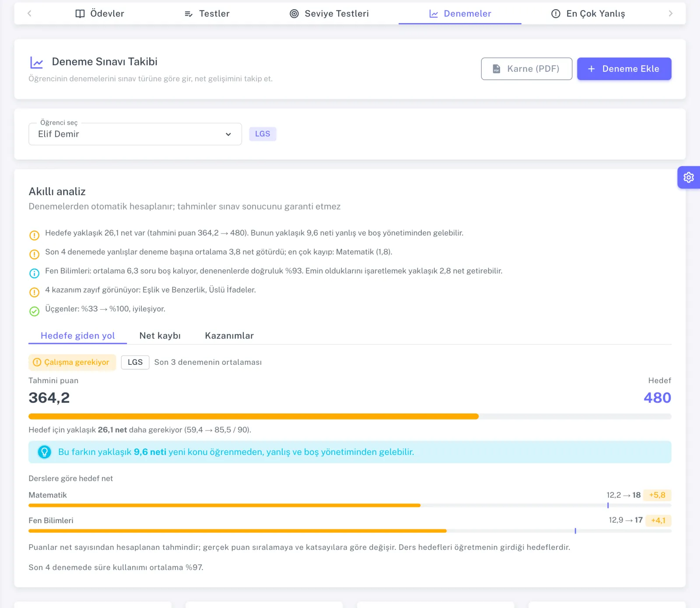Image resolution: width=700 pixels, height=608 pixels.
Task: Select the Denemeler tab
Action: pyautogui.click(x=460, y=14)
